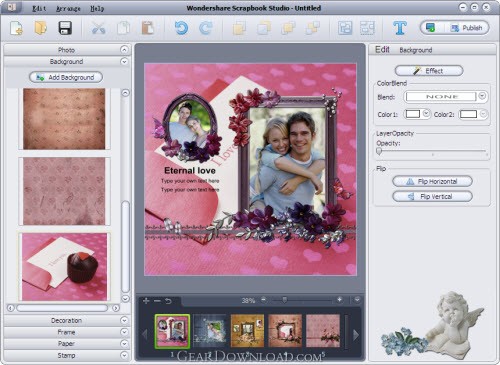Save with the floppy disk icon

(x=65, y=28)
